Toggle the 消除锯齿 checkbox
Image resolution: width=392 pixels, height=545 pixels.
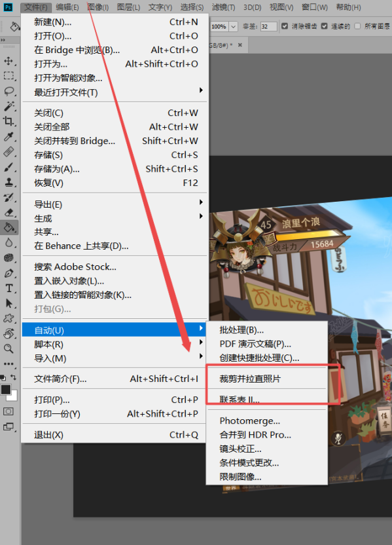pos(285,26)
